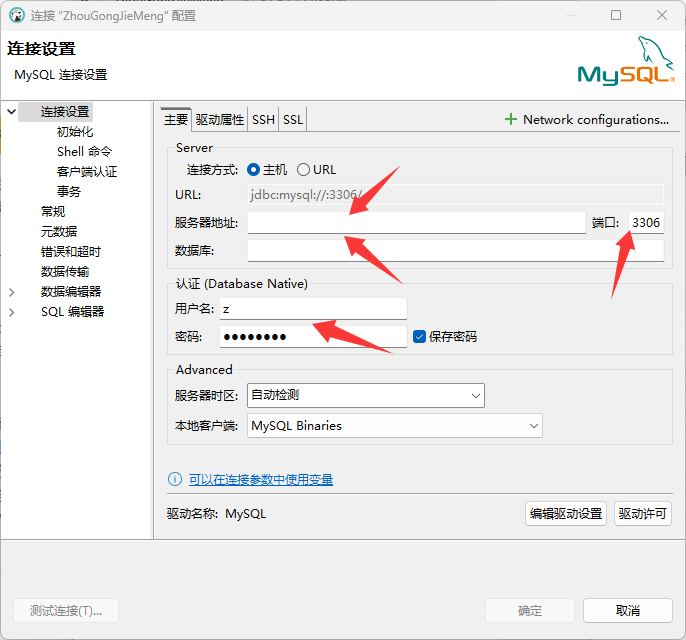Click the green plus Network configurations icon
The height and width of the screenshot is (640, 686).
pos(511,119)
